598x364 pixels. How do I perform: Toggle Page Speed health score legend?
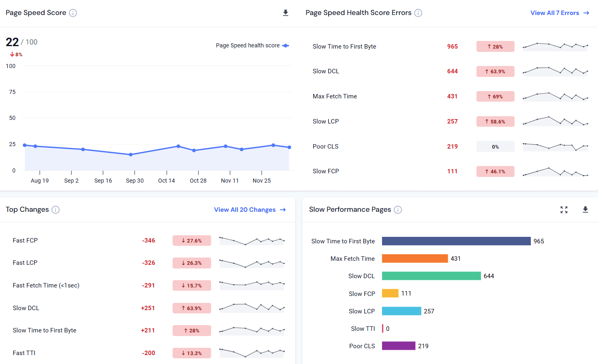[x=252, y=45]
